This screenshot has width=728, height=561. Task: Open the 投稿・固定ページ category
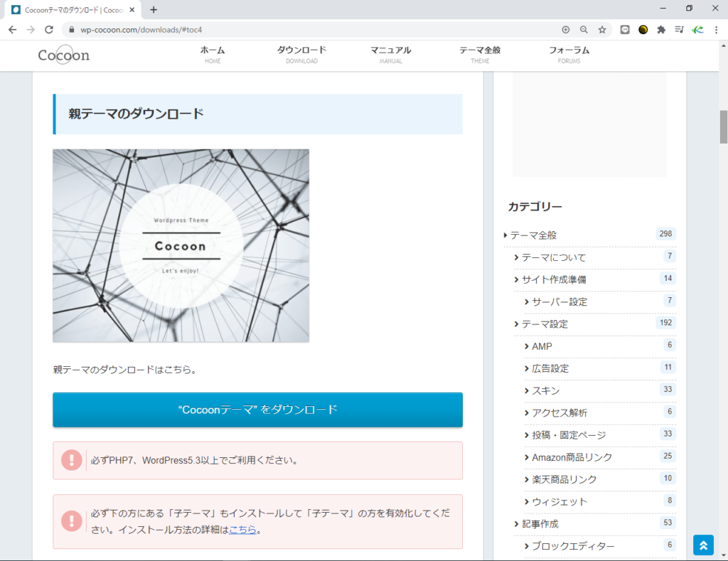(569, 435)
